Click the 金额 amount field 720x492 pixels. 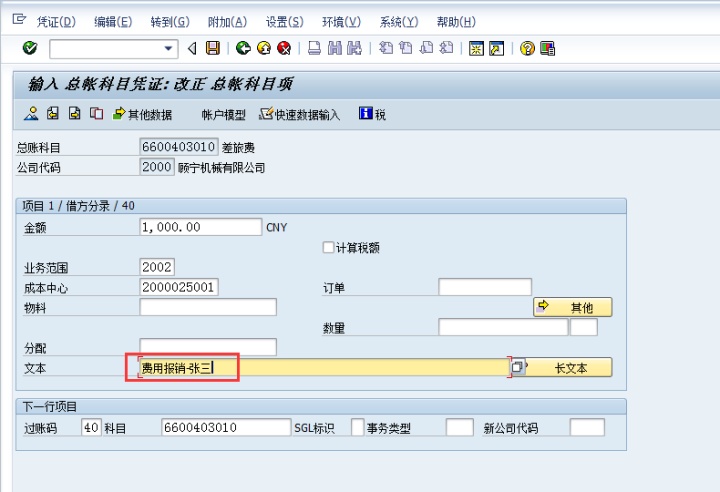[x=201, y=227]
